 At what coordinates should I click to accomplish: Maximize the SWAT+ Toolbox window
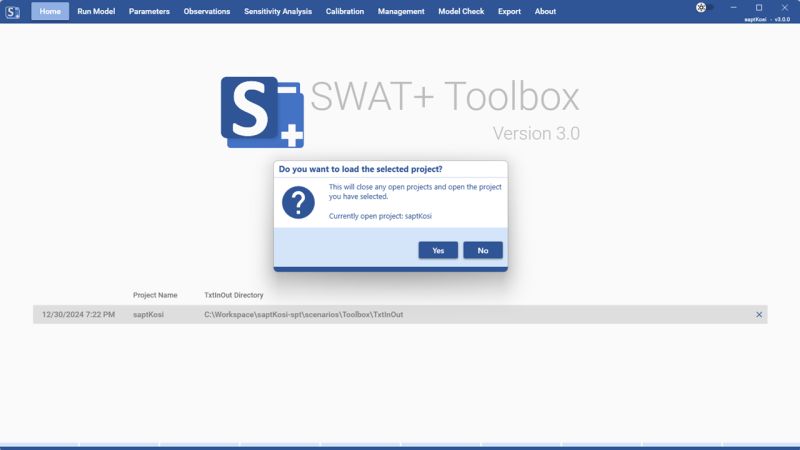point(759,7)
